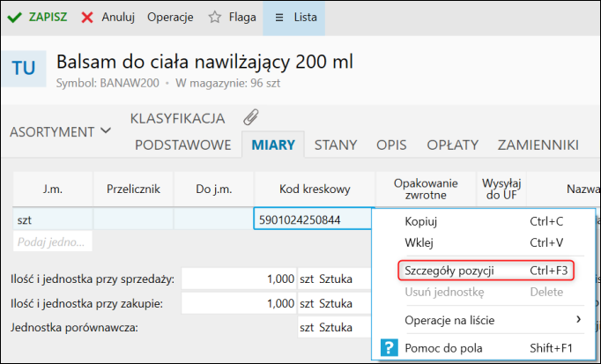Select the MIARY tab
601x364 pixels.
[x=273, y=145]
